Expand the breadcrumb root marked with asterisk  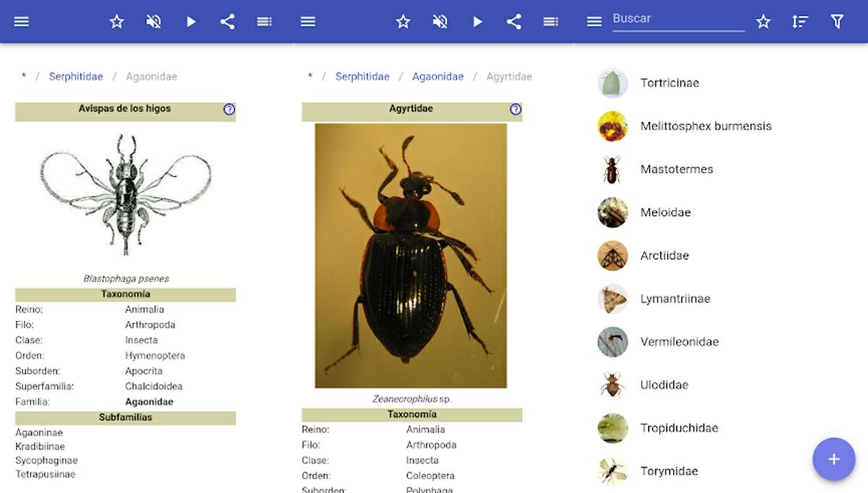(23, 76)
